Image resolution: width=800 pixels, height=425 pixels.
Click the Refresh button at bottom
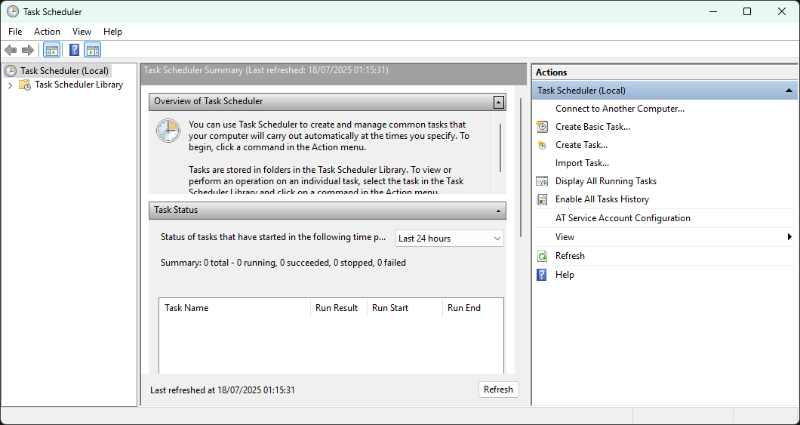498,389
